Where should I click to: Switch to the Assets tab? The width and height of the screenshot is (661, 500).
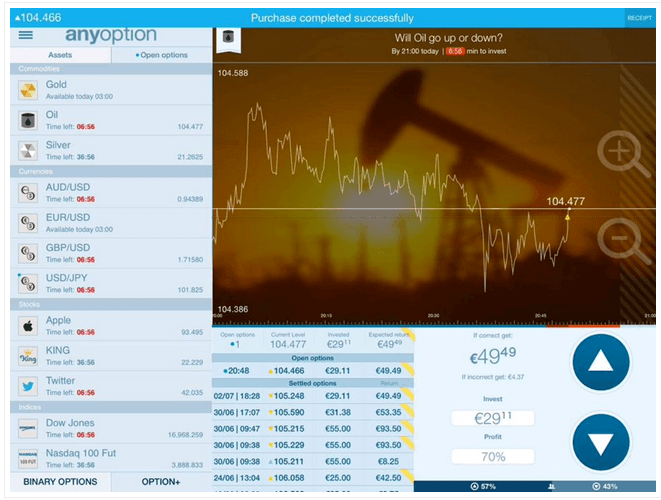[60, 55]
